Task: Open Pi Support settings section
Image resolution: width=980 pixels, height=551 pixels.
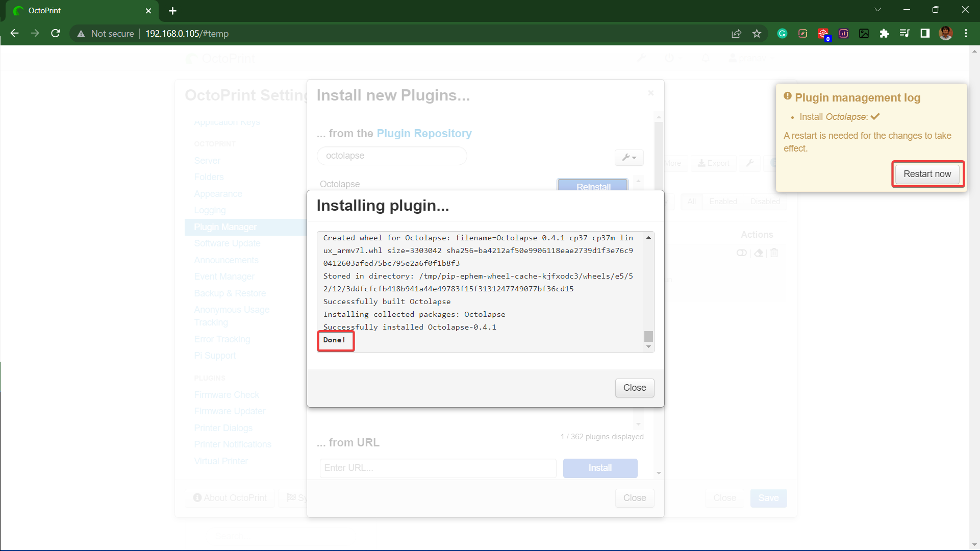Action: [x=215, y=356]
